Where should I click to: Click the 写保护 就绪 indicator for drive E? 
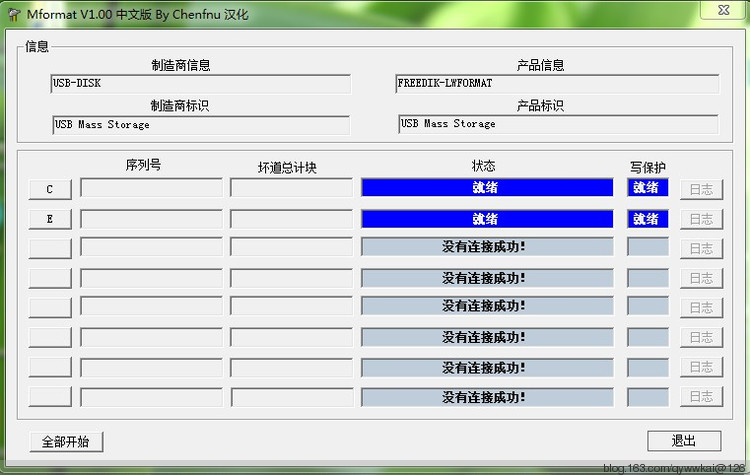[x=648, y=219]
